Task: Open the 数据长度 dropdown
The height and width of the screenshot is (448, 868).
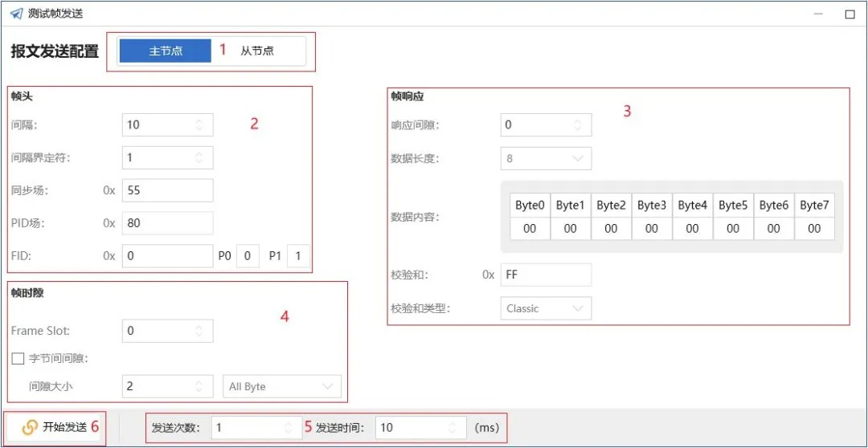Action: [545, 158]
